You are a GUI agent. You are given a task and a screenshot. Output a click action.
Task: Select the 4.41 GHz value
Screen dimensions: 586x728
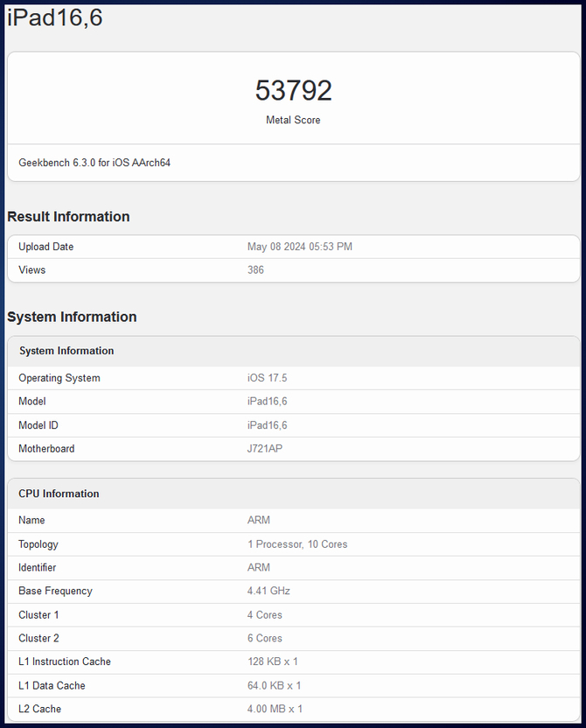pos(269,591)
